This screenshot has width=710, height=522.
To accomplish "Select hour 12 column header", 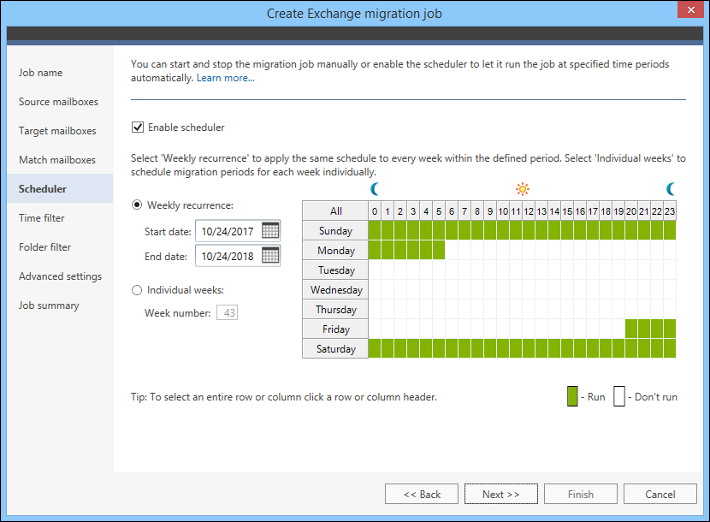I will (x=528, y=211).
